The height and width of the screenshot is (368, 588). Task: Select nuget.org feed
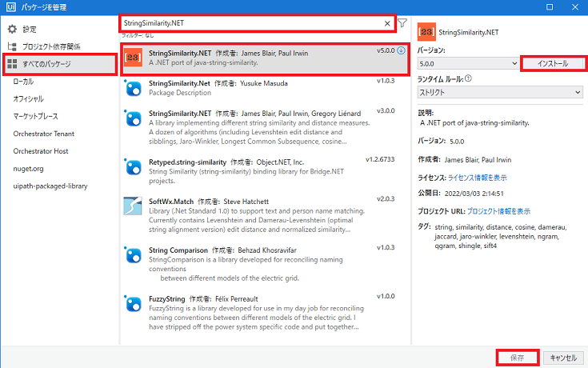point(29,169)
